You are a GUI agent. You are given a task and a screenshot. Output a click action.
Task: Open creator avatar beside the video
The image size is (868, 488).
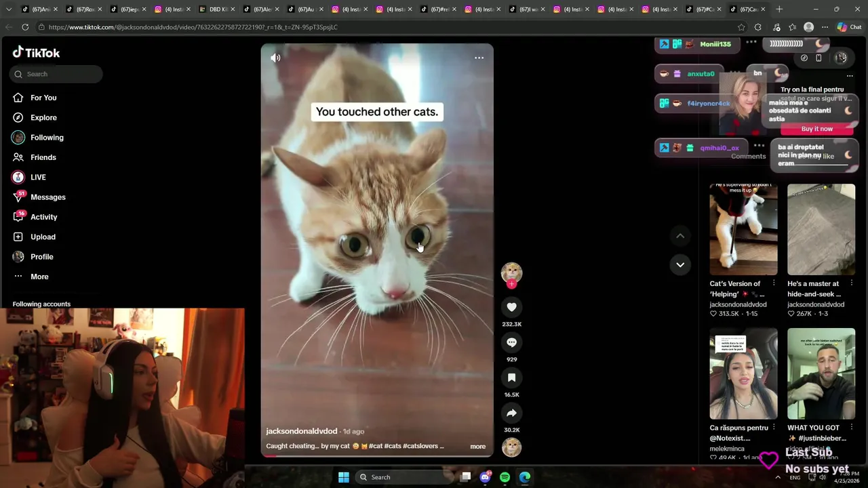coord(511,272)
